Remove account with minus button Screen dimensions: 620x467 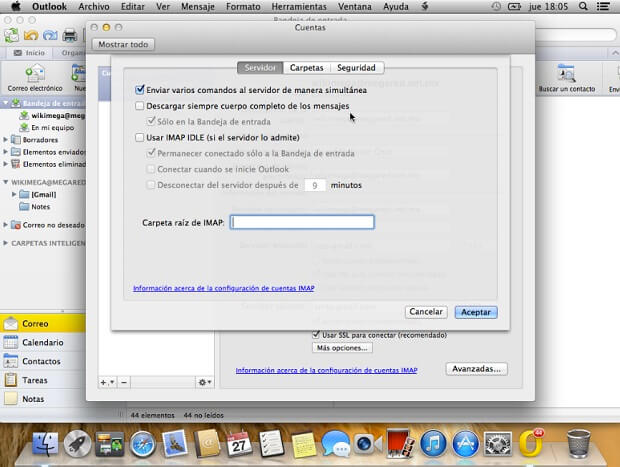(124, 382)
